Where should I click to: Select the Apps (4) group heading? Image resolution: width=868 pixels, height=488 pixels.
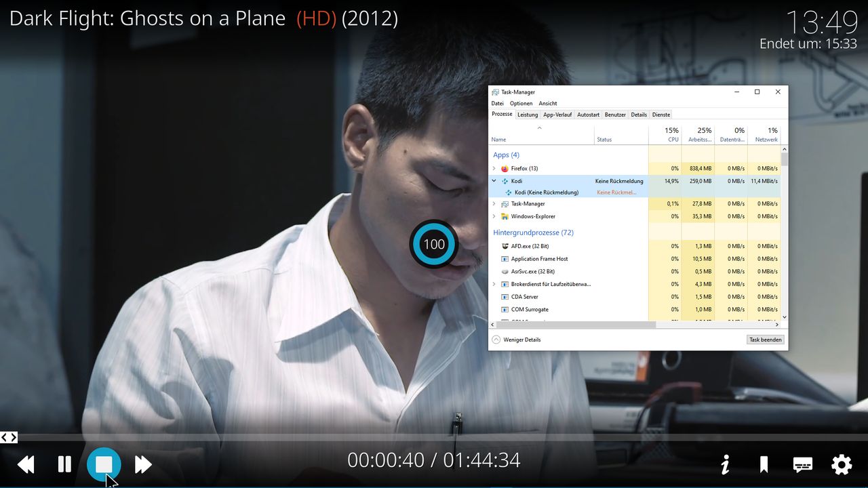(x=506, y=155)
